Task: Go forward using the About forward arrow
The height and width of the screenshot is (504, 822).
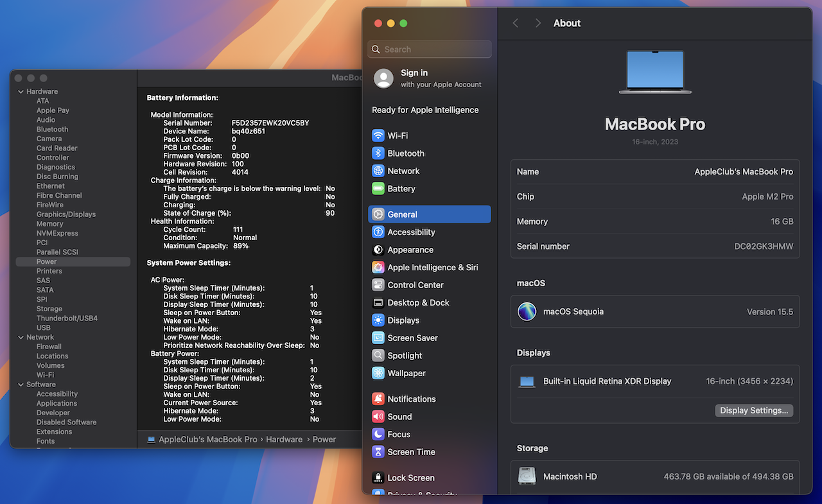Action: [538, 23]
